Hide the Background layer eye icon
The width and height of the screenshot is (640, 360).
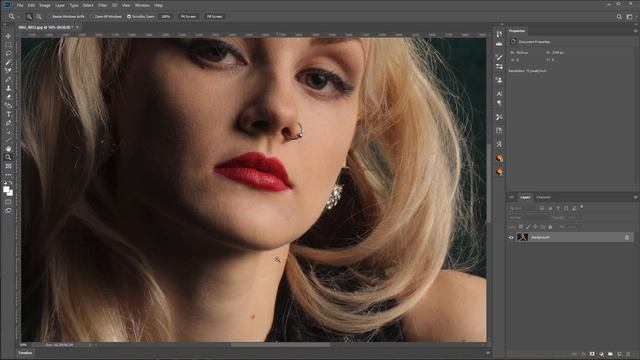click(x=511, y=237)
